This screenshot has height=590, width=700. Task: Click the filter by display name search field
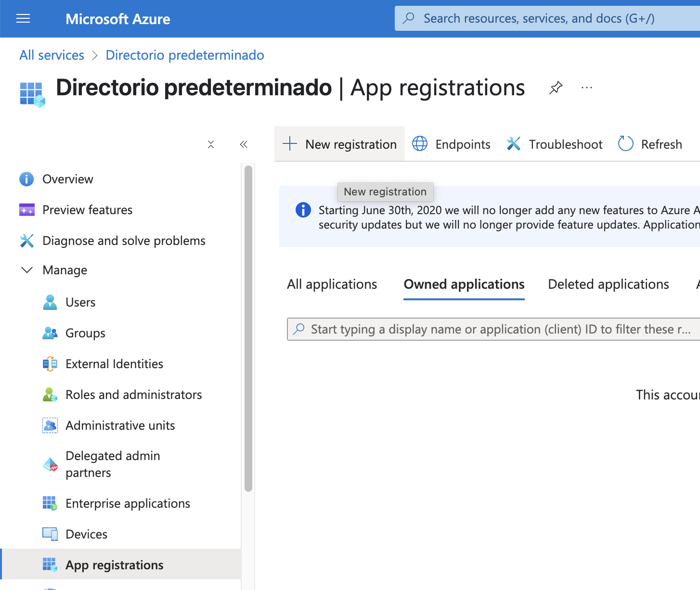(x=493, y=329)
